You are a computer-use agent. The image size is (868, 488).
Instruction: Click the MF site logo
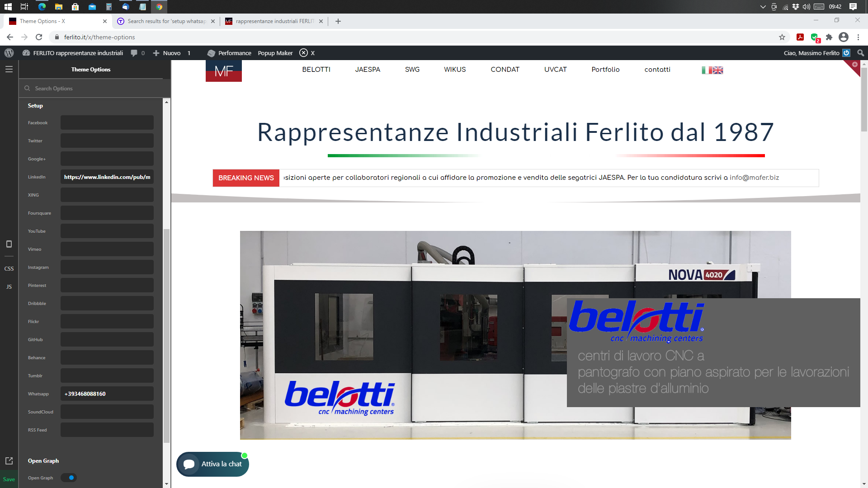(x=224, y=71)
